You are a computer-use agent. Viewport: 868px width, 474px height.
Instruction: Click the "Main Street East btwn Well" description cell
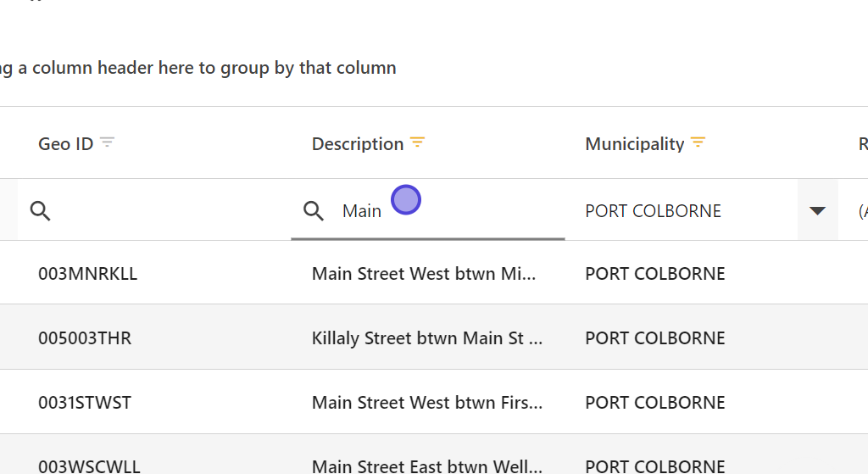(x=427, y=466)
